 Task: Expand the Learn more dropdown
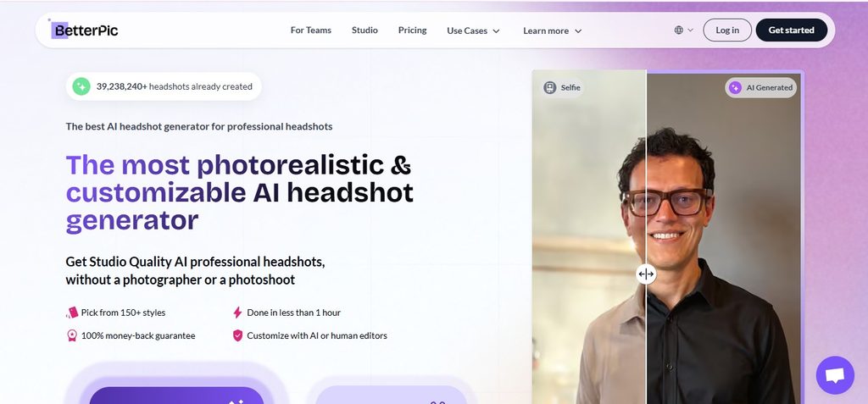click(553, 31)
